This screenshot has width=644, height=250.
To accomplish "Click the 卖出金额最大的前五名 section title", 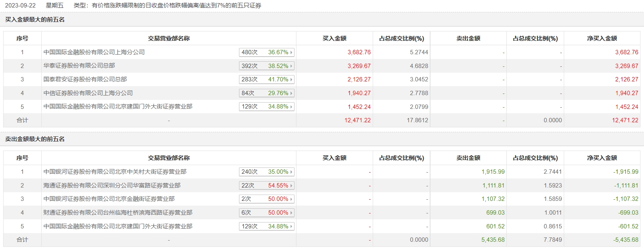I will [x=35, y=139].
